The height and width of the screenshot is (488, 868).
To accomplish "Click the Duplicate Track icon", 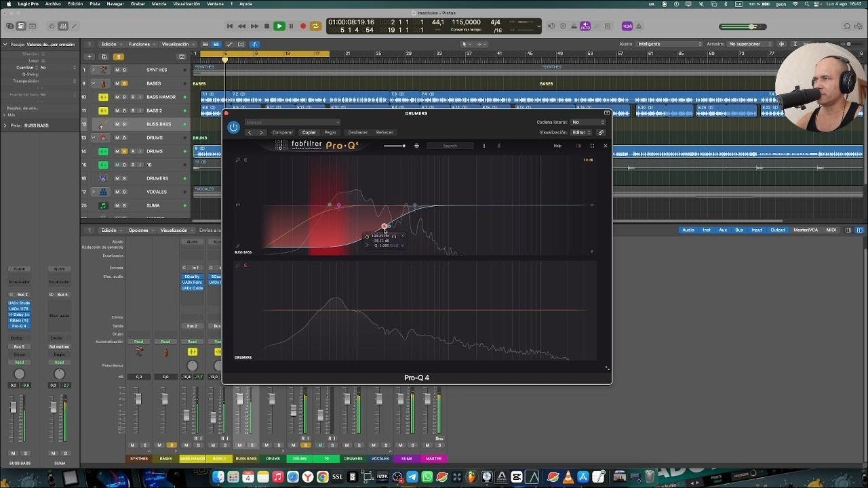I will (104, 56).
